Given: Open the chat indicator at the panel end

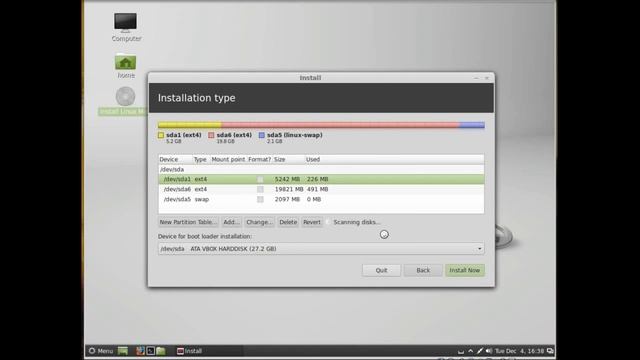Looking at the screenshot, I should coord(550,351).
